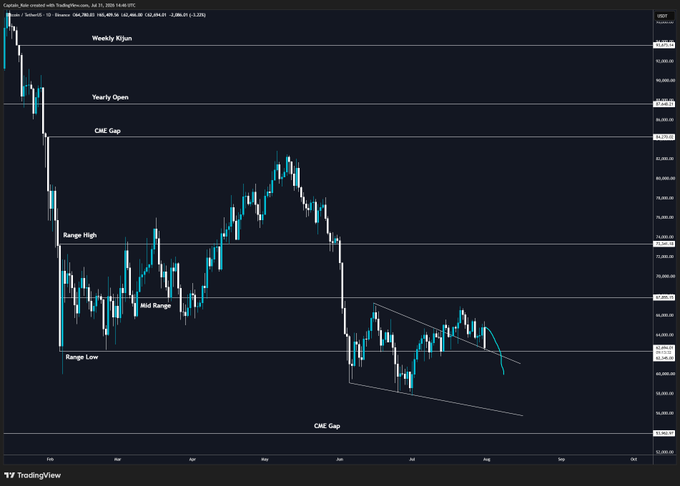
Task: Click the 84,270.02 price tag
Action: tap(664, 137)
